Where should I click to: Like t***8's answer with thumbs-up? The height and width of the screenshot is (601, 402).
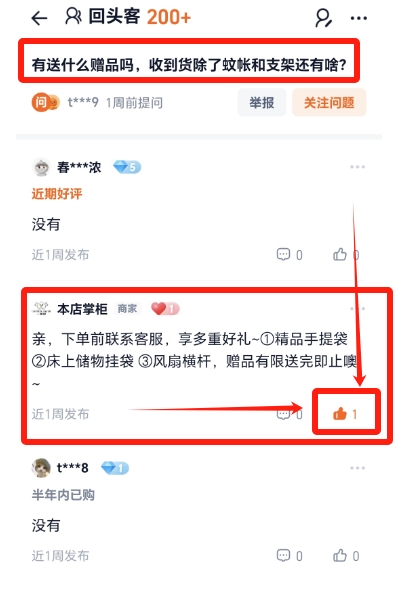(x=346, y=556)
